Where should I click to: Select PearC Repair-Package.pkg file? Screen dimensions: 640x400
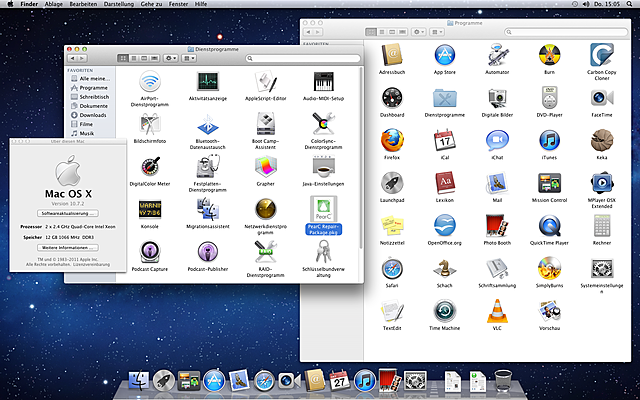pyautogui.click(x=323, y=209)
